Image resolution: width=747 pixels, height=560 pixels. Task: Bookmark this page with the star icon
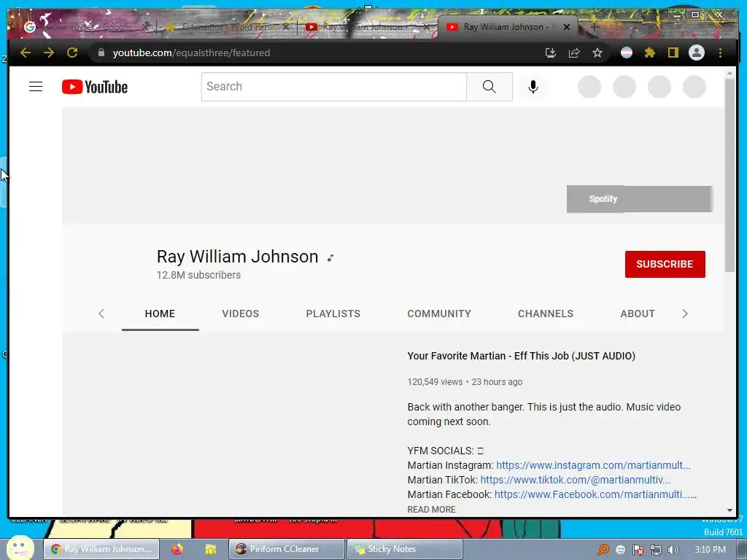[597, 52]
